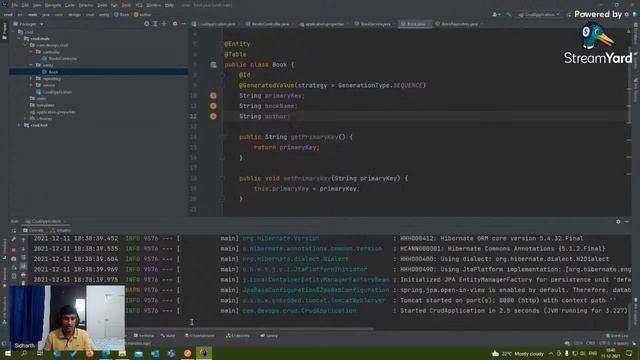Click collapse all icon in project panel
Viewport: 640px width, 360px height.
pos(164,24)
